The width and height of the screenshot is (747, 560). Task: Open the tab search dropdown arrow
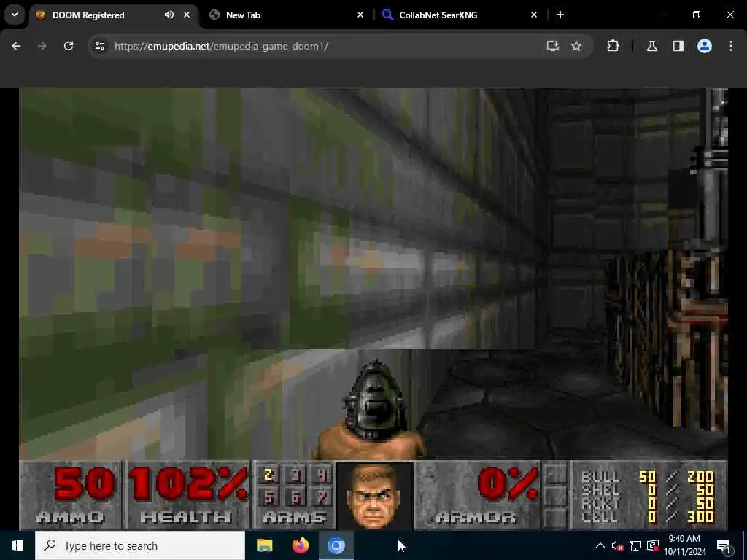tap(15, 15)
